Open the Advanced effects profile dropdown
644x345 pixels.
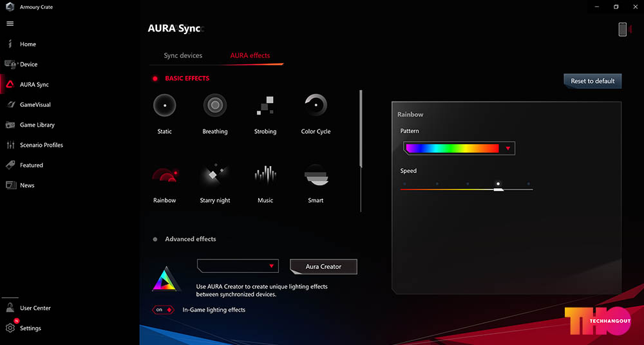[238, 266]
